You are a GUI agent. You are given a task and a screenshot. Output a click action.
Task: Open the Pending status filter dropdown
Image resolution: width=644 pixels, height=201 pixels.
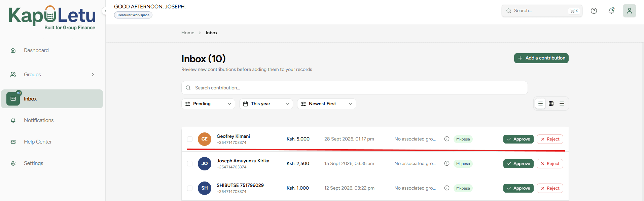pos(208,104)
